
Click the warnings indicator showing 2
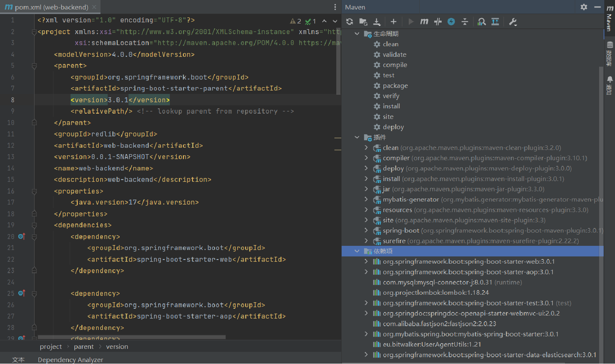tap(295, 21)
